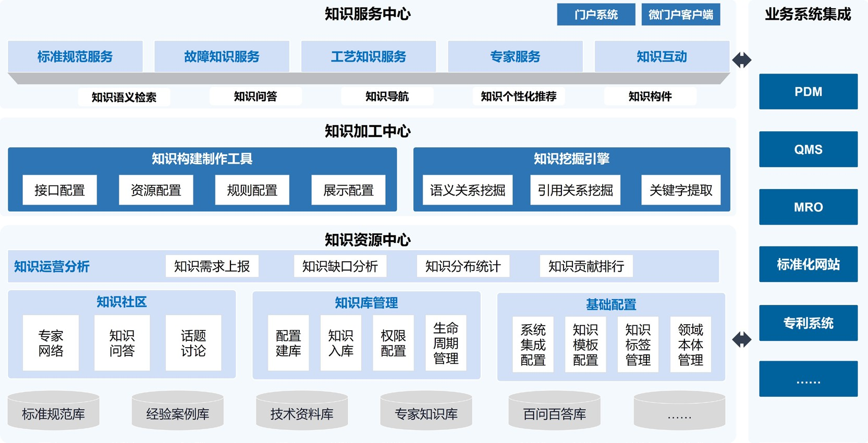Click the 知识缺口分析 item
The image size is (868, 443).
340,266
